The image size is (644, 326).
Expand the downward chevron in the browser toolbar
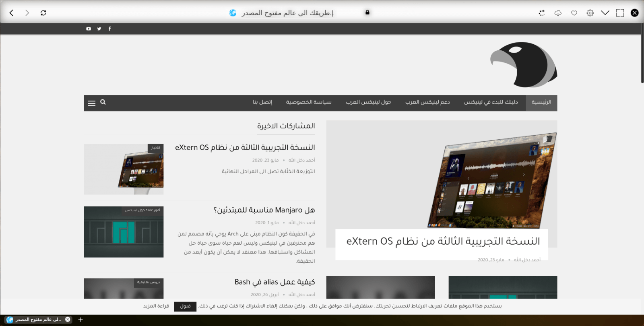pyautogui.click(x=605, y=13)
